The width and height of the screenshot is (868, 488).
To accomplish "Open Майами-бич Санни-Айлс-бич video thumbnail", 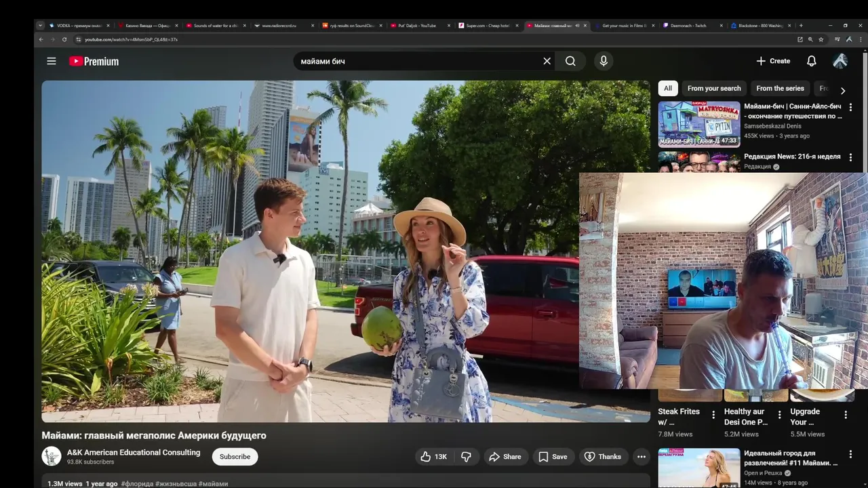I will coord(699,124).
